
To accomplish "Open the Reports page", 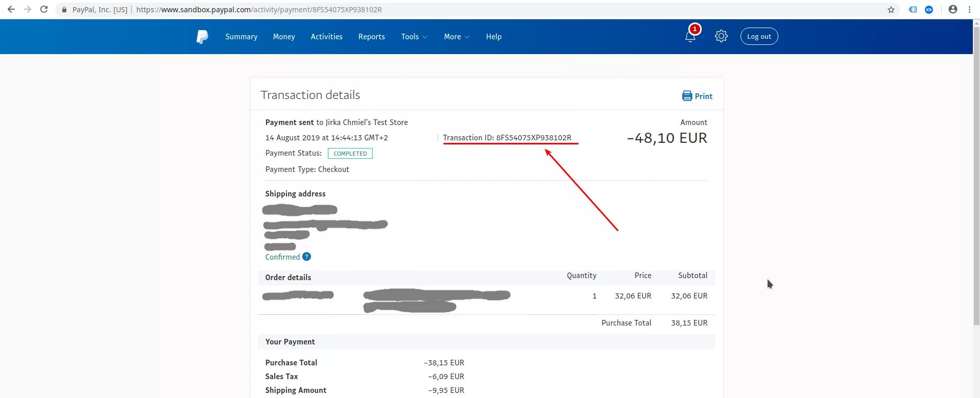I will [x=372, y=37].
